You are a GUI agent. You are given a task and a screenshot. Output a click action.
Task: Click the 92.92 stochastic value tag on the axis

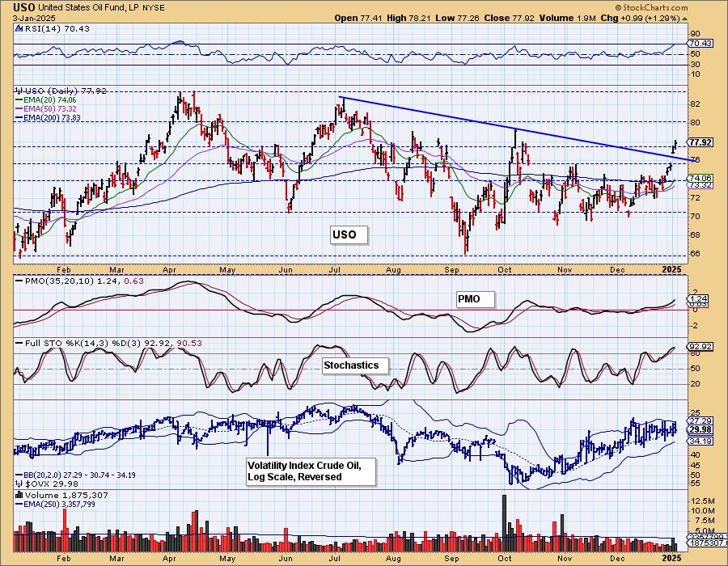pyautogui.click(x=700, y=347)
